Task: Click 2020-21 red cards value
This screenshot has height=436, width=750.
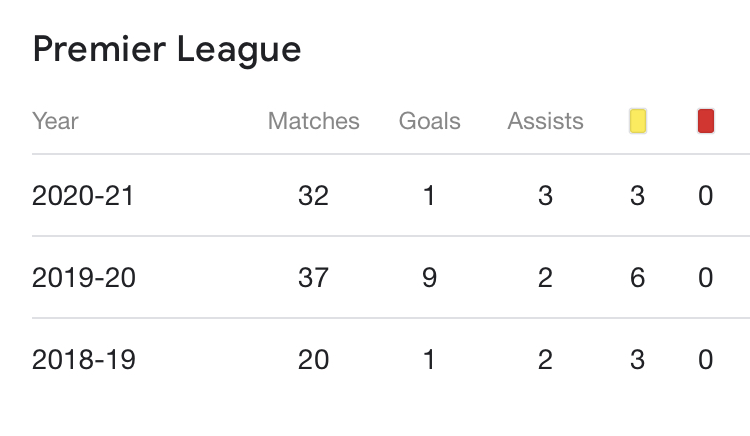Action: pos(706,196)
